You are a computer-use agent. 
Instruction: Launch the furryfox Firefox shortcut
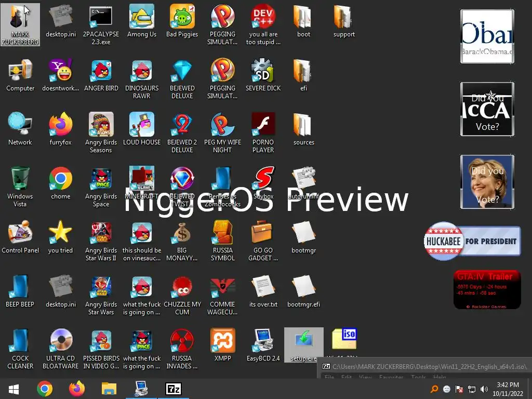pyautogui.click(x=60, y=129)
